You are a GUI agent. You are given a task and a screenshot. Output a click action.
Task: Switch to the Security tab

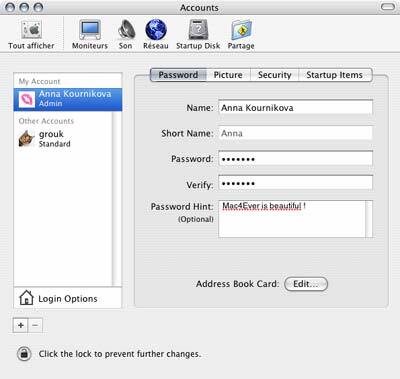[x=275, y=75]
